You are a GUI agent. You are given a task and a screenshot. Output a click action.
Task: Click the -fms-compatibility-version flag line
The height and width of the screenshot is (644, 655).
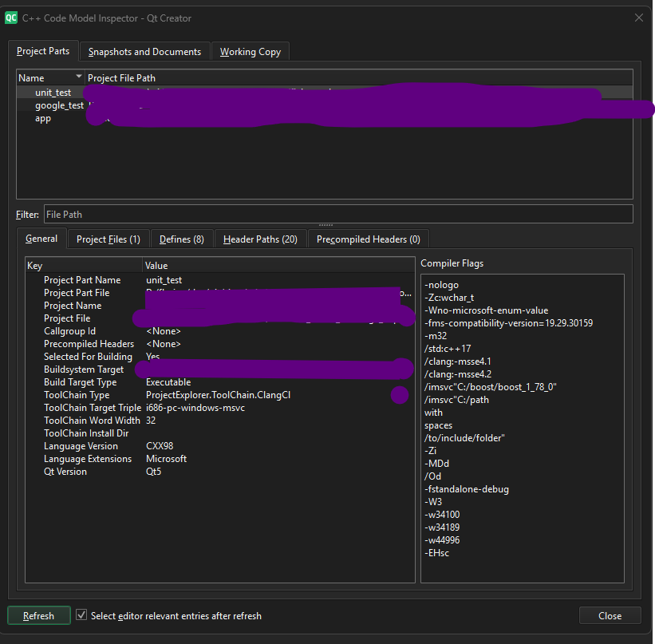[508, 323]
